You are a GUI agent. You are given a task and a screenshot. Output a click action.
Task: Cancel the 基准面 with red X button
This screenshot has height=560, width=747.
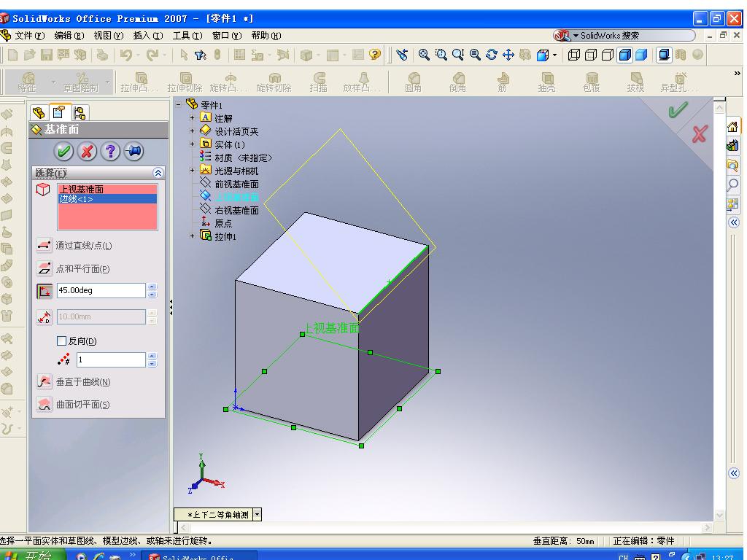[87, 152]
